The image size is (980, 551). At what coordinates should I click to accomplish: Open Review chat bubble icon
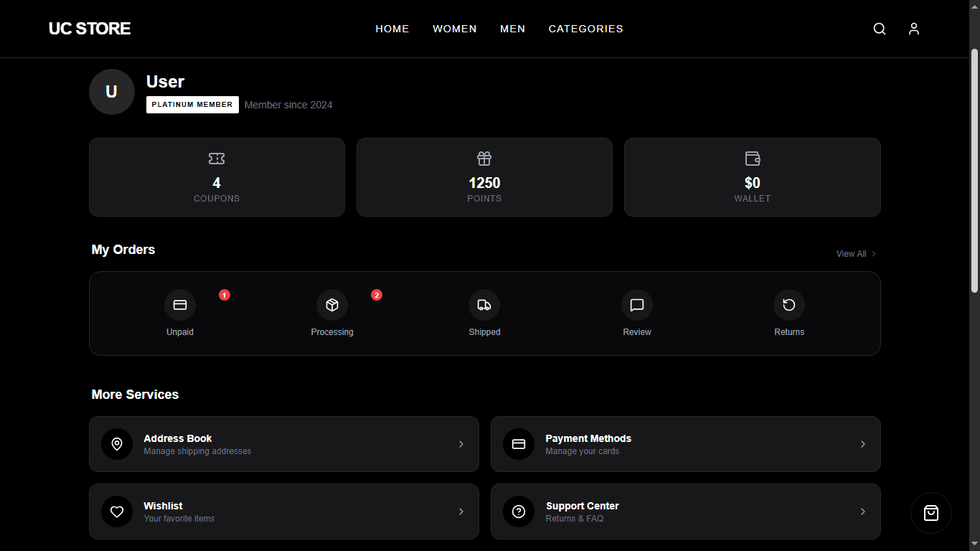pyautogui.click(x=637, y=305)
